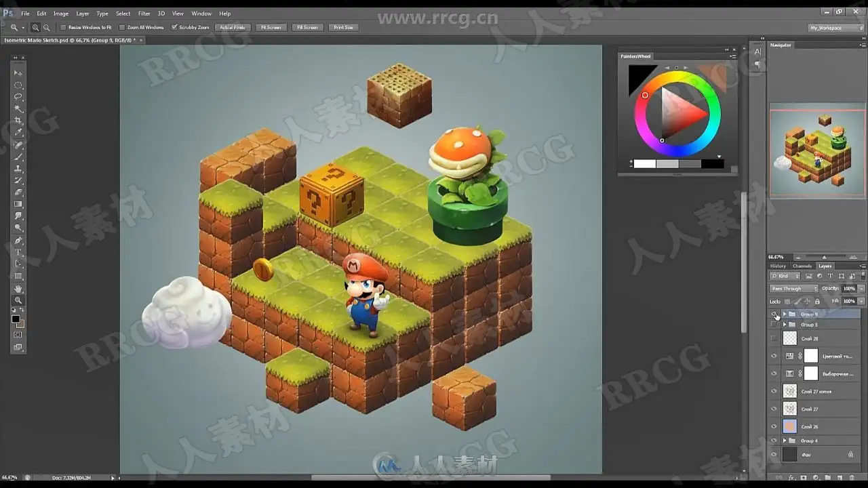868x488 pixels.
Task: Enable Zoom All Windows checkbox
Action: pos(122,28)
